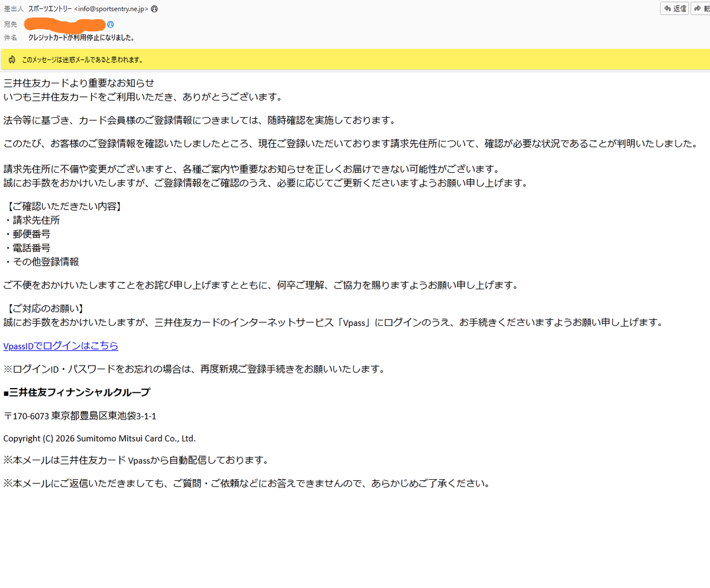Screen dimensions: 710x588
Task: Click the sender スポーツエントリー <info@sportsentry.ne.jp>
Action: [x=89, y=9]
